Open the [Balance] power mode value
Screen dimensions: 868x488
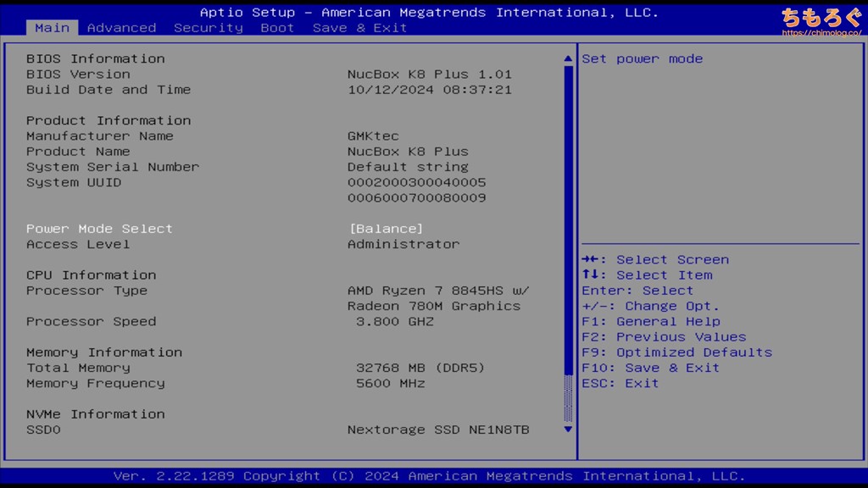[386, 229]
